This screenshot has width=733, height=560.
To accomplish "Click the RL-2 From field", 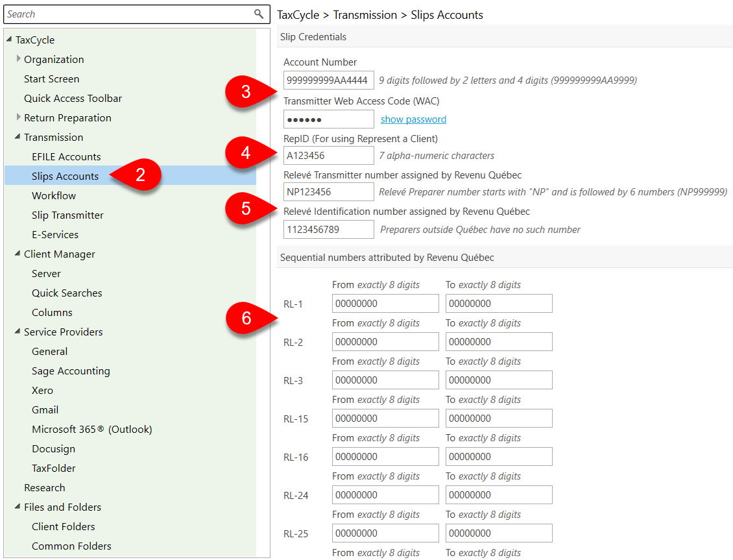I will tap(385, 342).
